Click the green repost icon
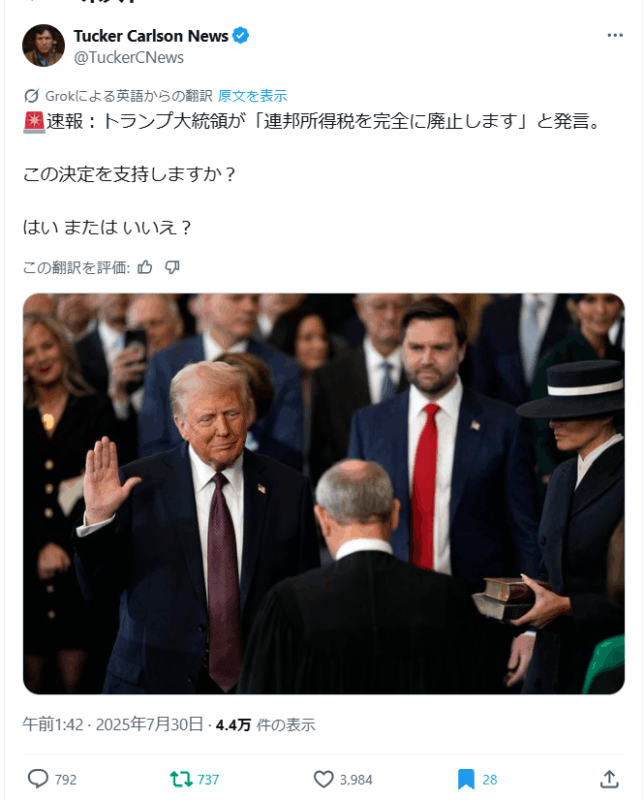 pos(181,779)
